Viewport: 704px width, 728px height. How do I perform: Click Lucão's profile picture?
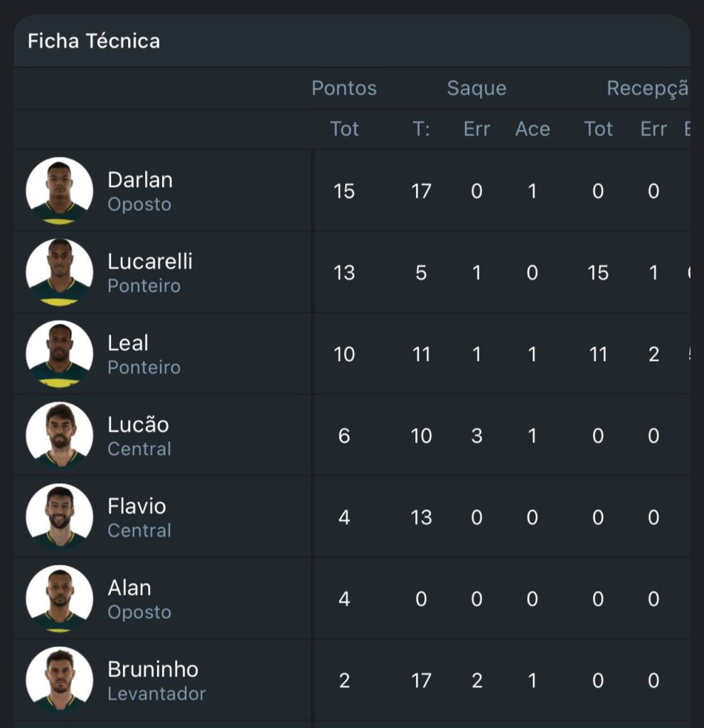pyautogui.click(x=60, y=435)
